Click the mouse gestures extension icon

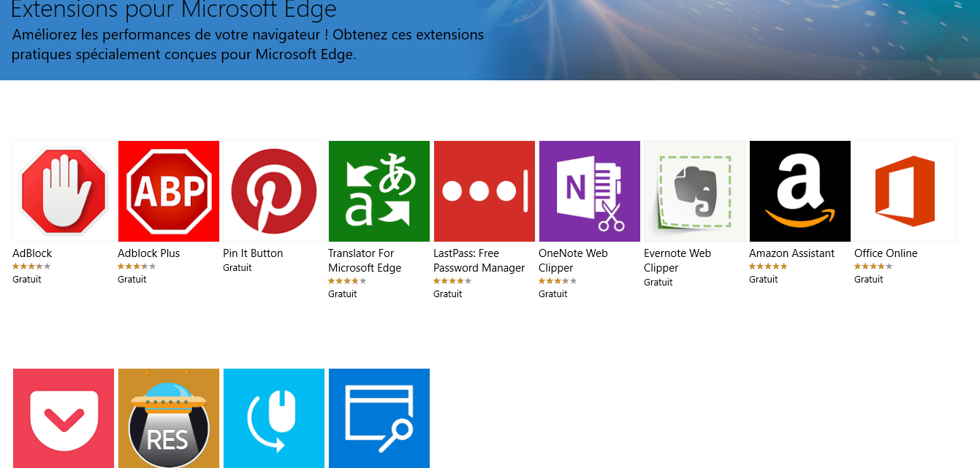pos(274,418)
